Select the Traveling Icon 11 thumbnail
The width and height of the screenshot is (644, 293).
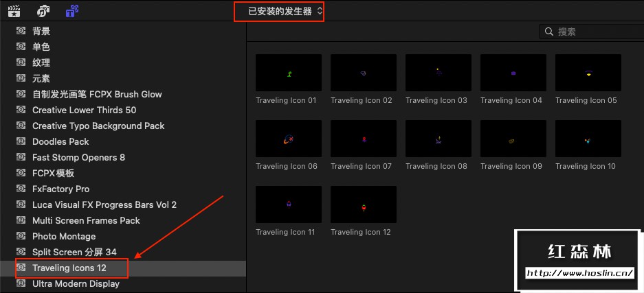289,204
